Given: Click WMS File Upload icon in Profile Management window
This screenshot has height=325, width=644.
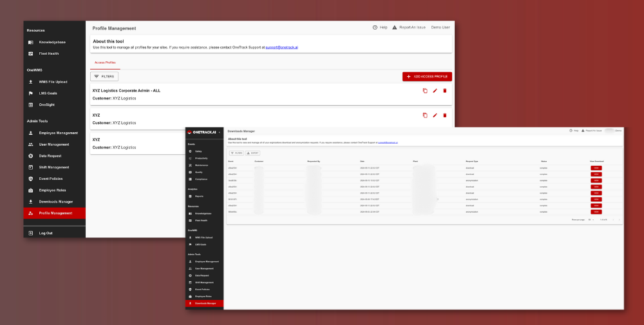Looking at the screenshot, I should (x=30, y=82).
